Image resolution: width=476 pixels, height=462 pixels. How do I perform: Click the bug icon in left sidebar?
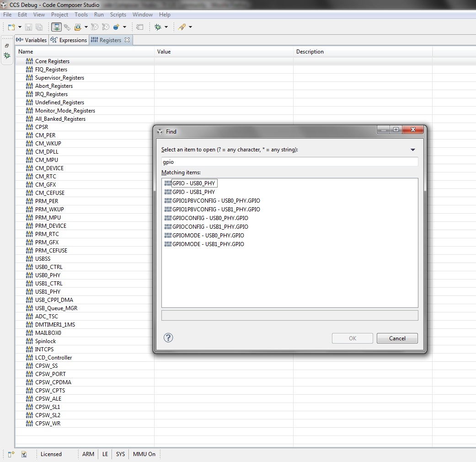[x=7, y=56]
